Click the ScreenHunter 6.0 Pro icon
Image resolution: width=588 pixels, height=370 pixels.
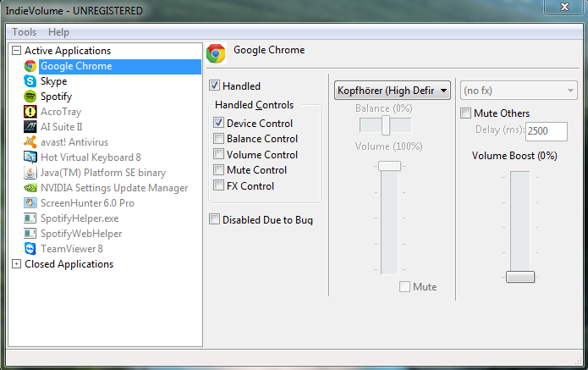[x=30, y=203]
